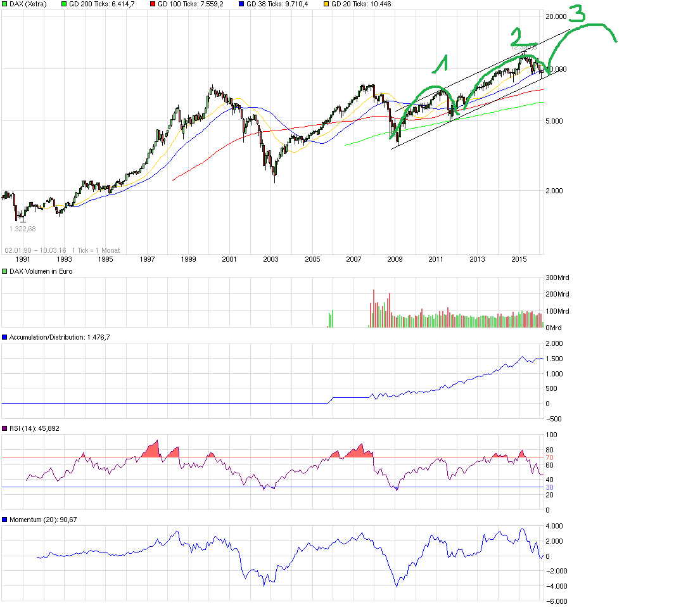Click the 'Accumulation/Distribution: 1.476,7' heading
700x607 pixels.
coord(60,337)
